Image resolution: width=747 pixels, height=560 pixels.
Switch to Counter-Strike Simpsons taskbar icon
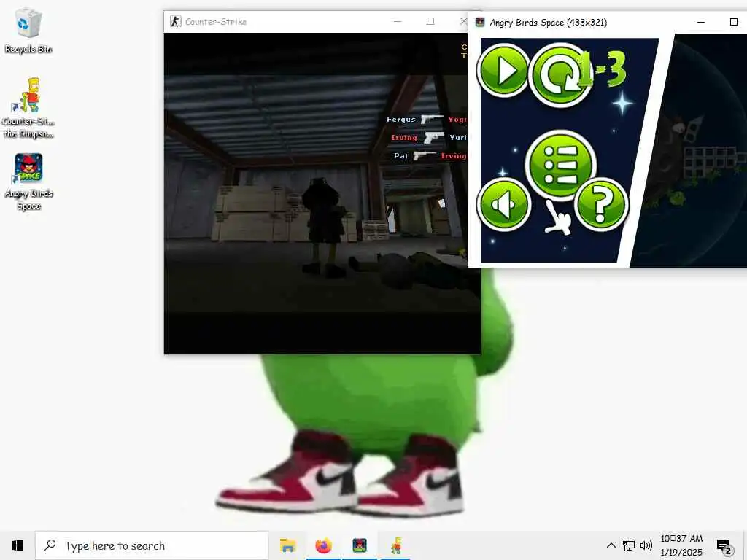(396, 545)
